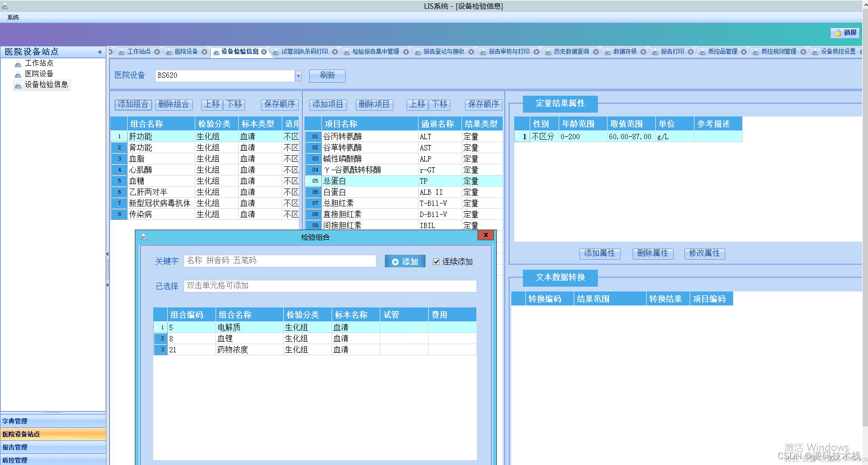Select the 肾功能 combination row
The height and width of the screenshot is (465, 868).
pos(205,148)
